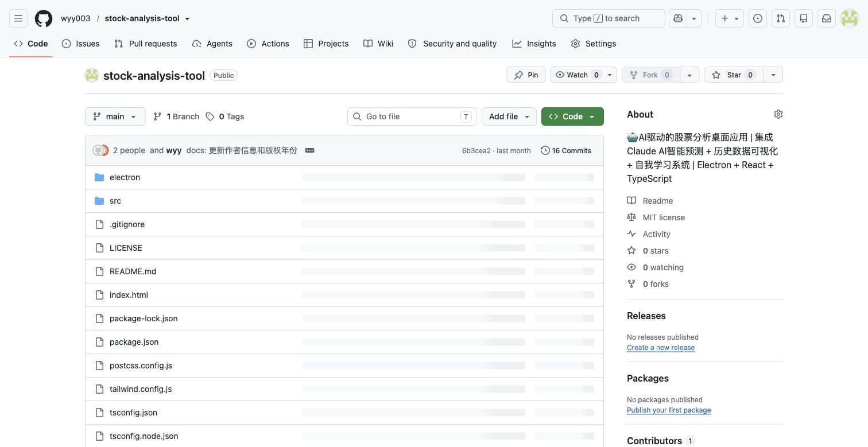Open the Agents tab
The width and height of the screenshot is (868, 447).
point(212,44)
